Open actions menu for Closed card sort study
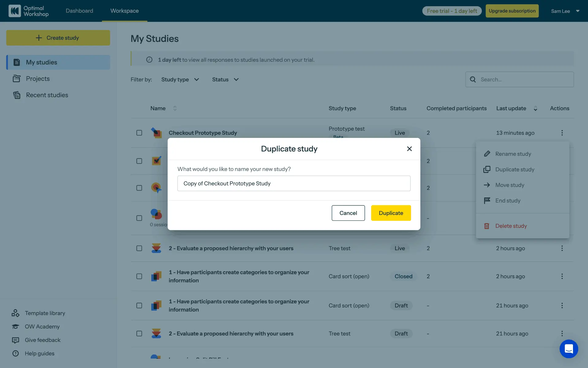The height and width of the screenshot is (368, 588). [562, 276]
